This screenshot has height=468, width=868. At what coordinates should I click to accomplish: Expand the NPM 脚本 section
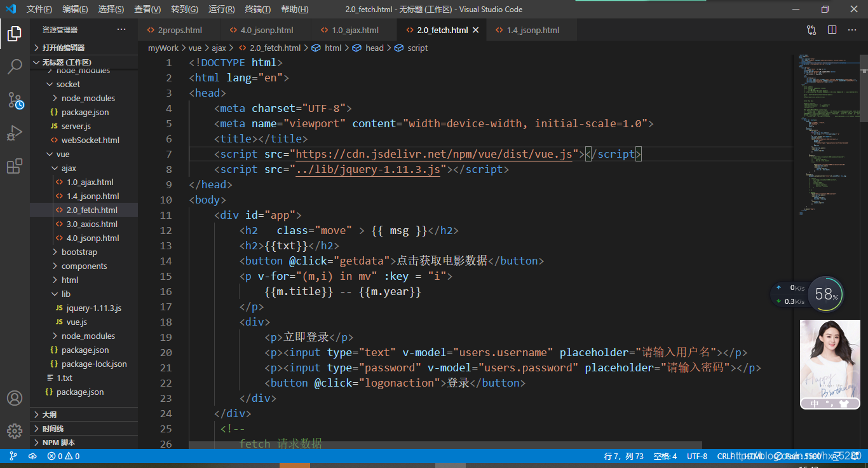point(84,442)
